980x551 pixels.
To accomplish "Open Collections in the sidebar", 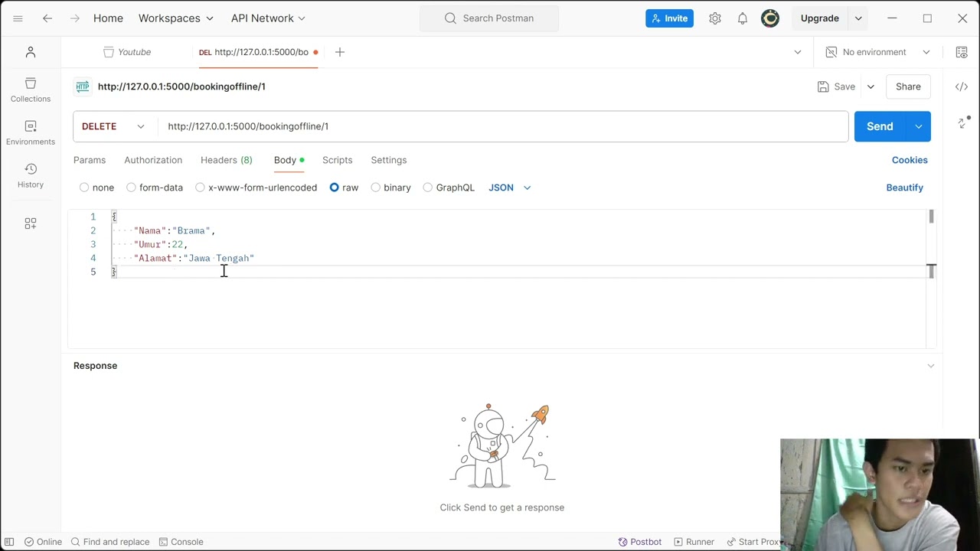I will [31, 90].
